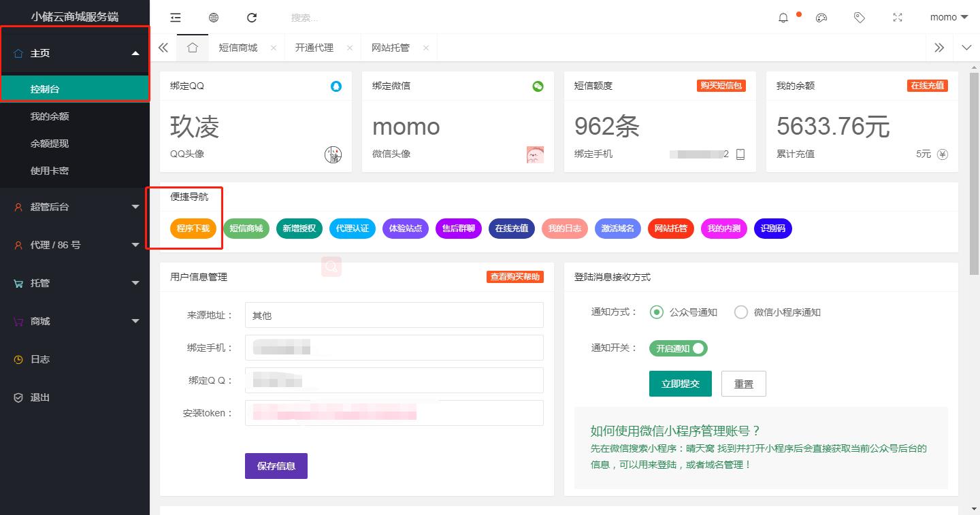Open the tab options dropdown arrow
980x515 pixels.
coord(966,48)
